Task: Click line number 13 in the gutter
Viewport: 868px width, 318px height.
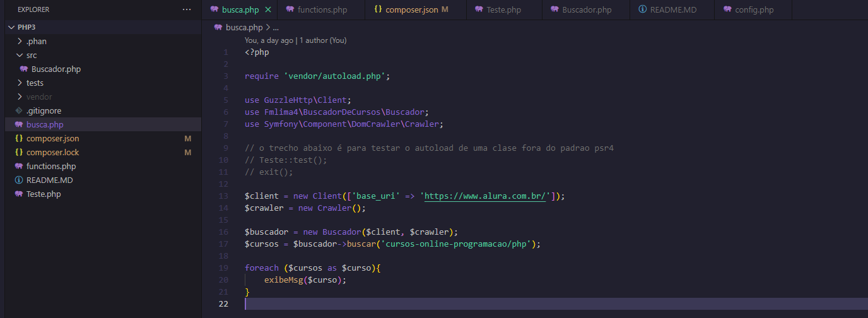Action: coord(224,196)
